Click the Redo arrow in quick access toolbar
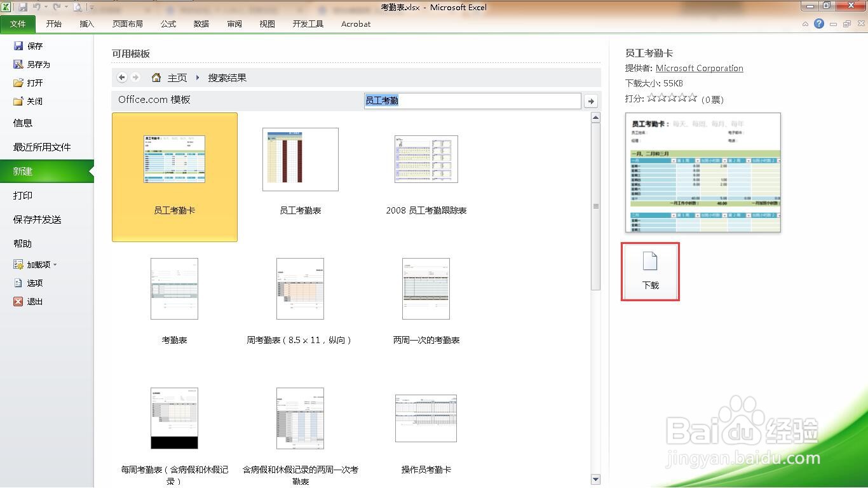The width and height of the screenshot is (868, 488). [x=57, y=7]
